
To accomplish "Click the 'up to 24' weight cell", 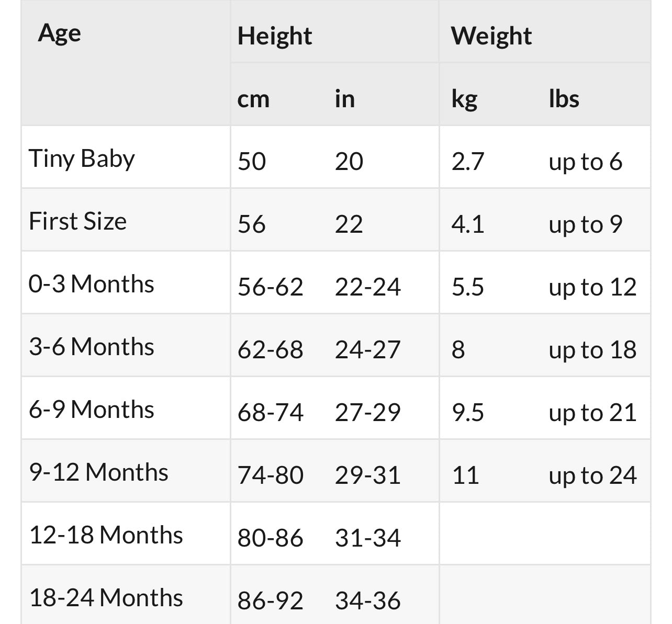I will 592,475.
